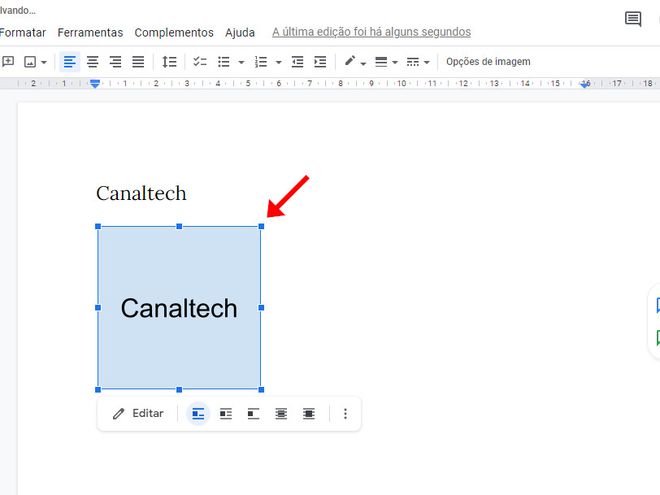Image resolution: width=660 pixels, height=495 pixels.
Task: Open the Formatar menu
Action: pos(23,32)
